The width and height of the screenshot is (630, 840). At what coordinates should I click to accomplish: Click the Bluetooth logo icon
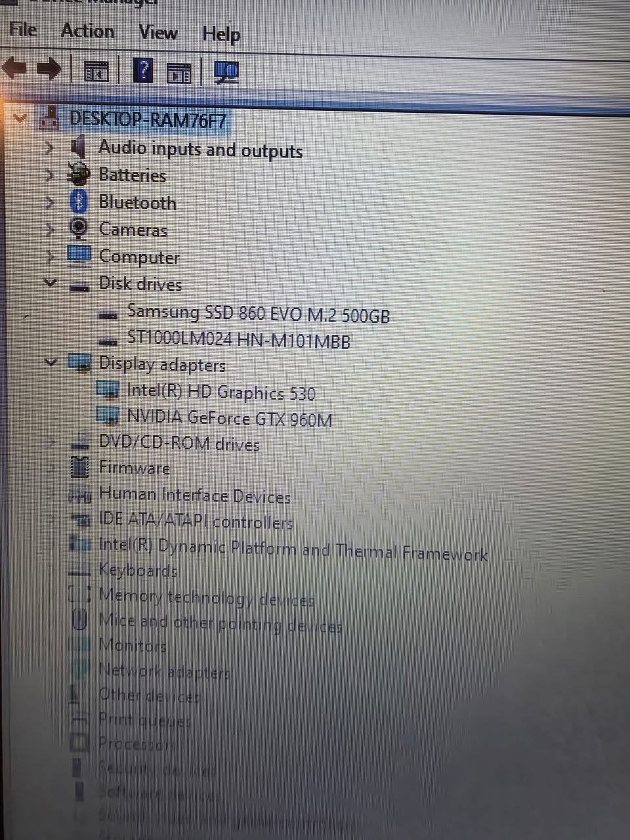[79, 201]
